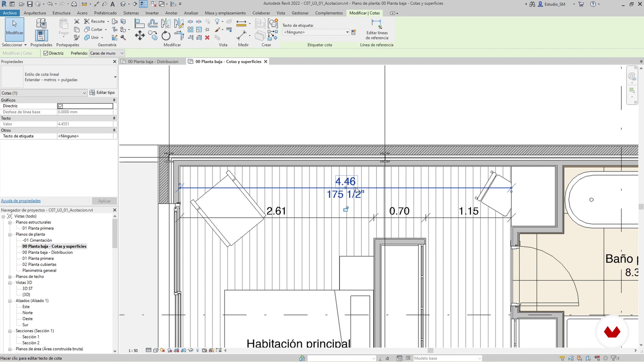
Task: Click the Simetría - Dibujar eje tool
Action: click(x=179, y=23)
